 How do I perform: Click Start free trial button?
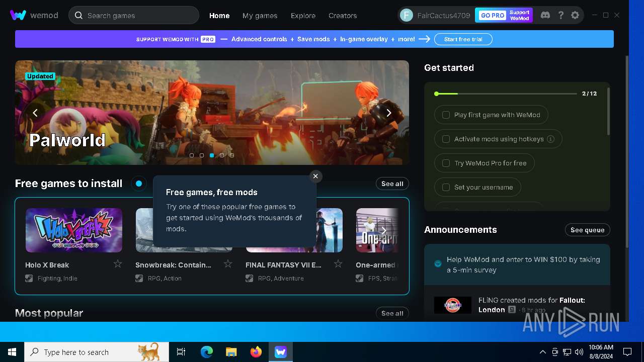click(463, 39)
